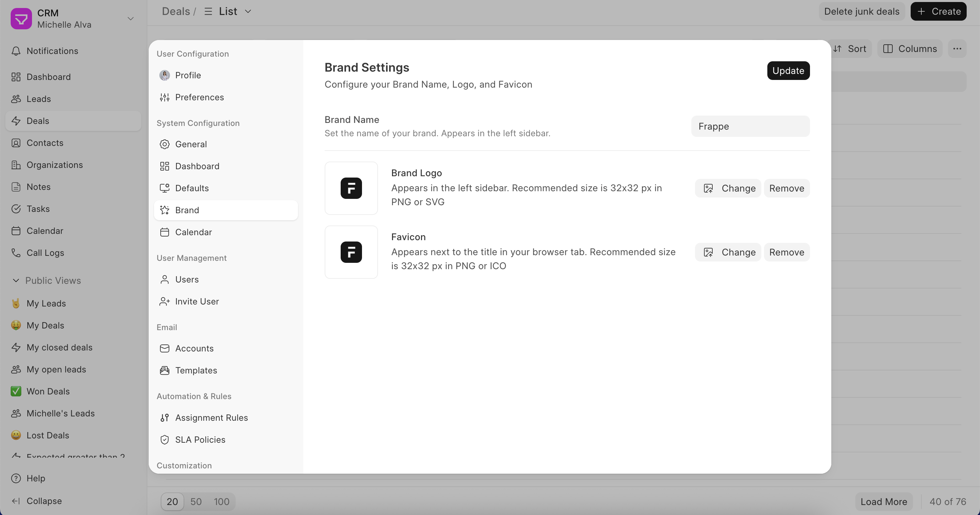Select 50 rows per page option

[196, 502]
